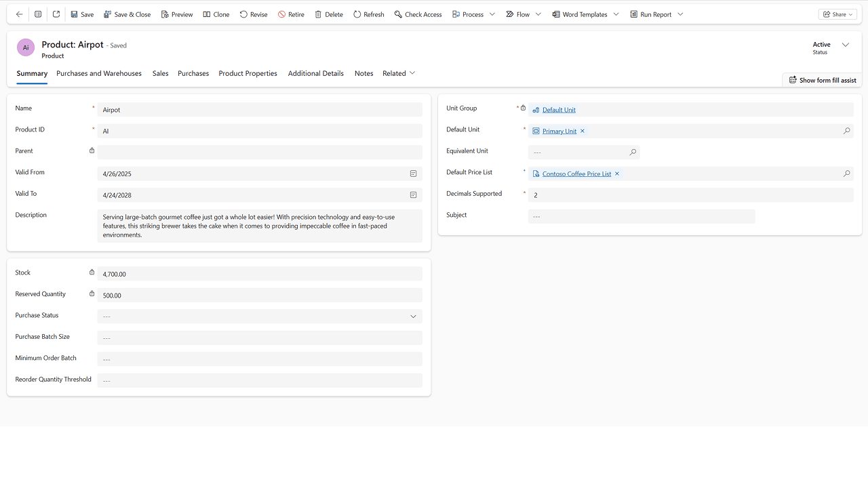868x488 pixels.
Task: Open the Valid To date picker
Action: 413,195
